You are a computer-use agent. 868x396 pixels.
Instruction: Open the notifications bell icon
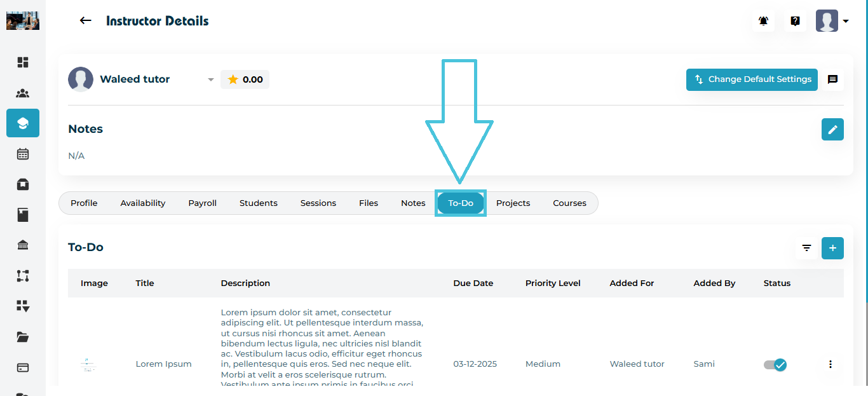click(x=763, y=21)
